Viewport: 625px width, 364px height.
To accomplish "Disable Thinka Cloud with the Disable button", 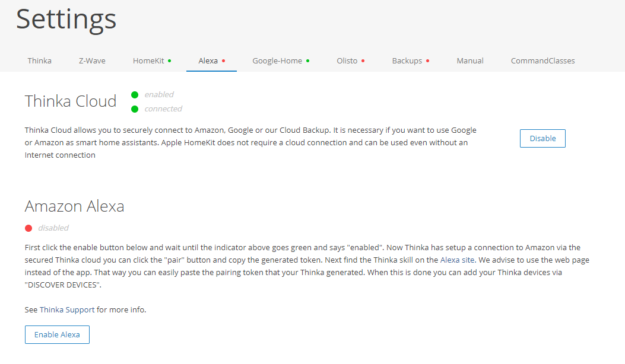I will 542,139.
